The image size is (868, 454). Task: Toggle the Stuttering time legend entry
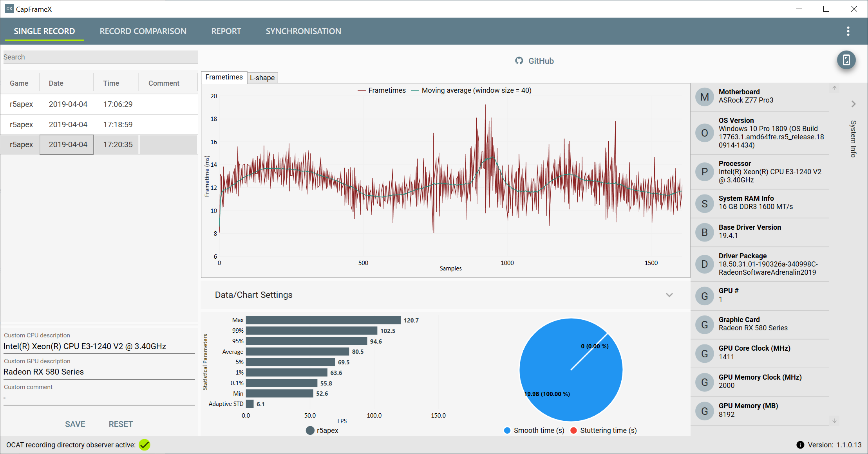[604, 431]
